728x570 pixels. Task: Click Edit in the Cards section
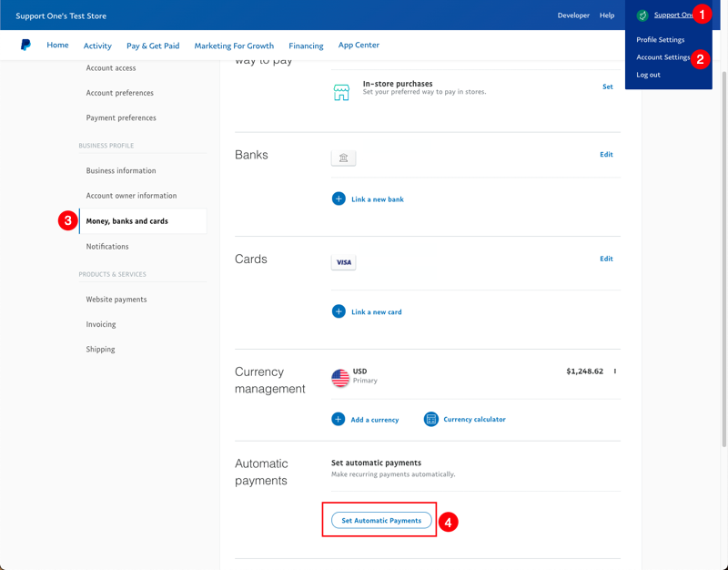(606, 259)
